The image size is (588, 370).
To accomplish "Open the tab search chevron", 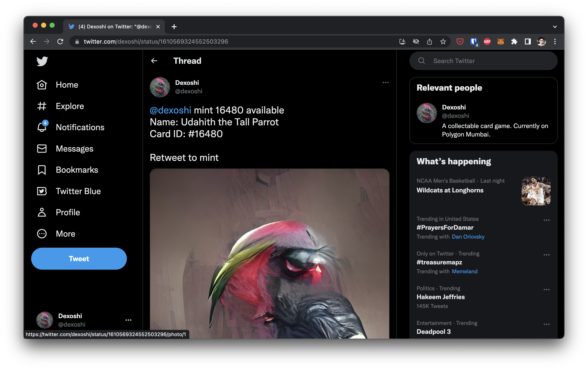I will (555, 27).
